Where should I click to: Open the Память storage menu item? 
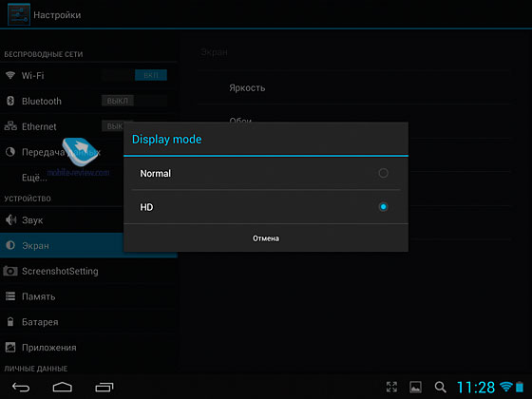pyautogui.click(x=88, y=296)
